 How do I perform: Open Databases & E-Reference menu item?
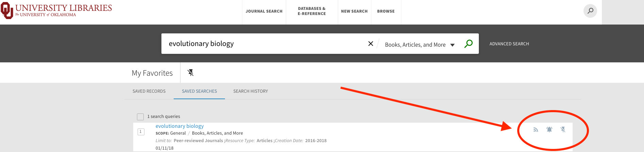tap(312, 11)
